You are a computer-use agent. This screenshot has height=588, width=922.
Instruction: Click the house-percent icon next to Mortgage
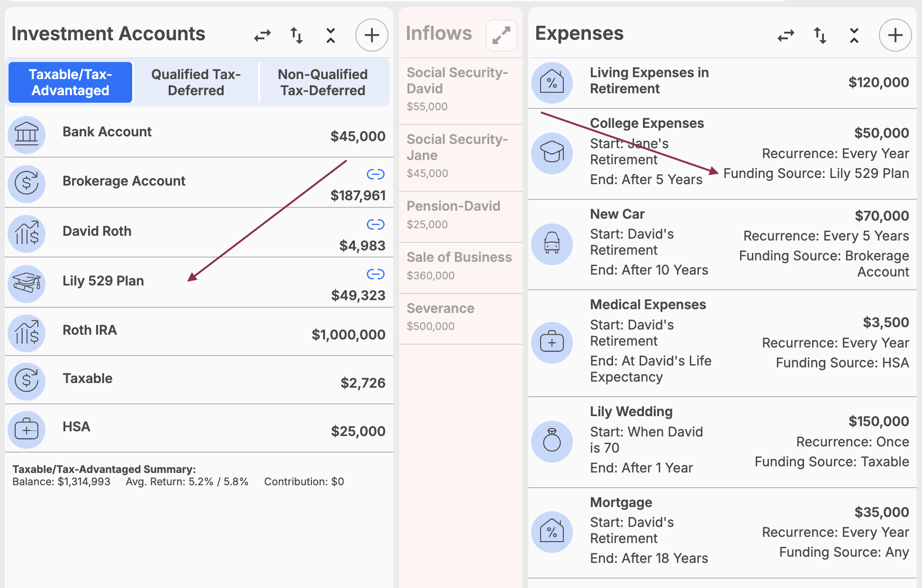point(552,532)
